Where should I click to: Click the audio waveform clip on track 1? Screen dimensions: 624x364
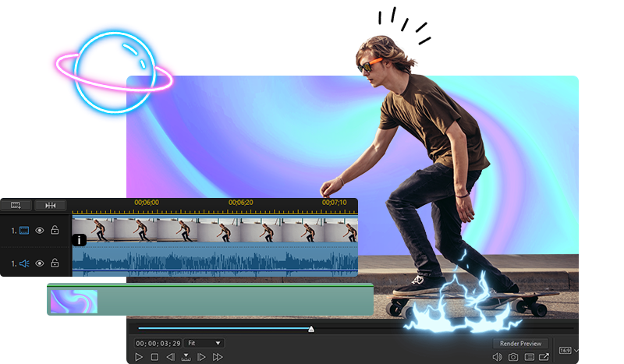pyautogui.click(x=215, y=261)
